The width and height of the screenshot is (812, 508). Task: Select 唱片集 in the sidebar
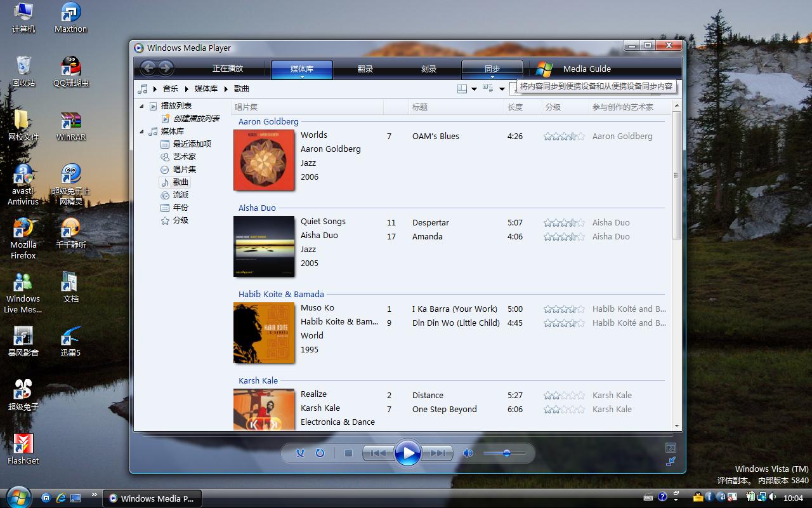coord(185,170)
